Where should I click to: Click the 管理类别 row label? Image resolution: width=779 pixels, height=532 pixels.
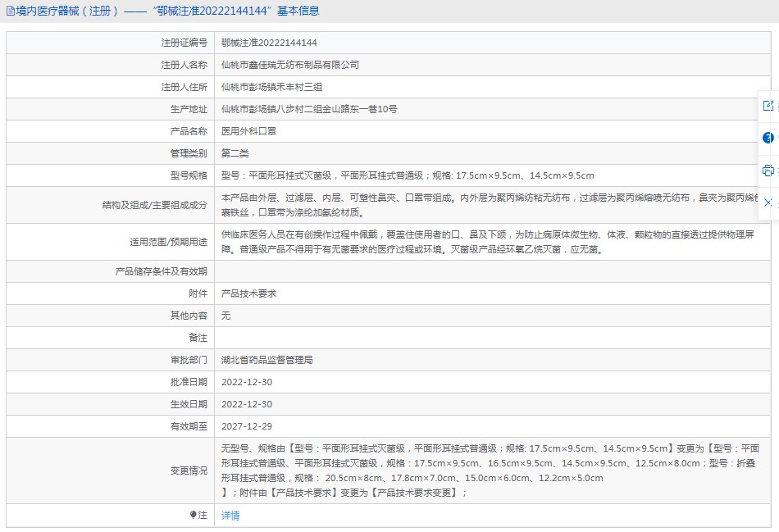[x=189, y=153]
